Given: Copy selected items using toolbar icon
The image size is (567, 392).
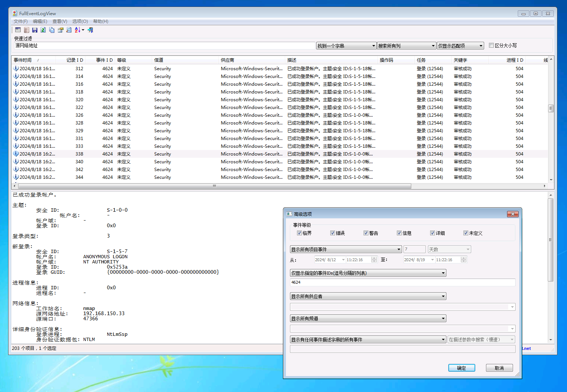Looking at the screenshot, I should point(52,30).
